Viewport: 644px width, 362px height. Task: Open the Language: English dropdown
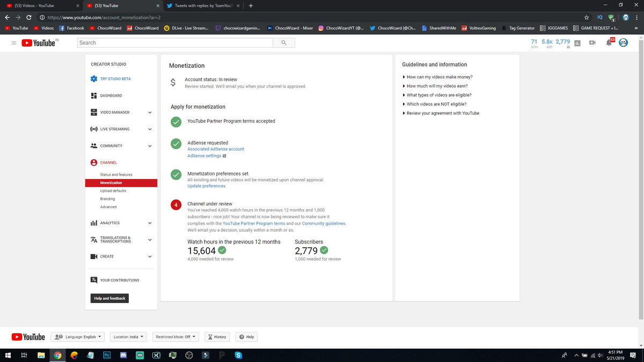(x=78, y=337)
